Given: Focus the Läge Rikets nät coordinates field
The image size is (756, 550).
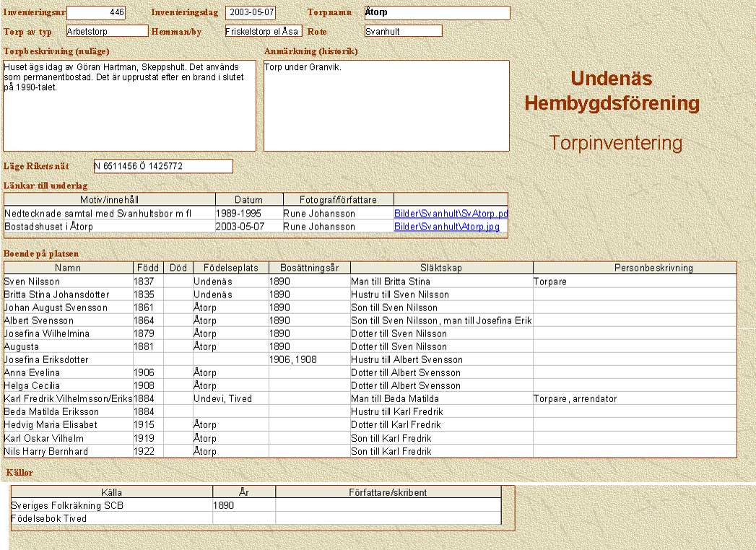Looking at the screenshot, I should pos(163,167).
